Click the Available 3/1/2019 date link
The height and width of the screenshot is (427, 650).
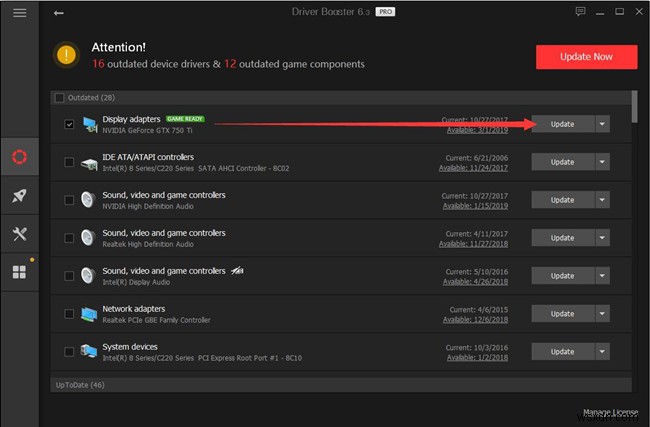476,130
